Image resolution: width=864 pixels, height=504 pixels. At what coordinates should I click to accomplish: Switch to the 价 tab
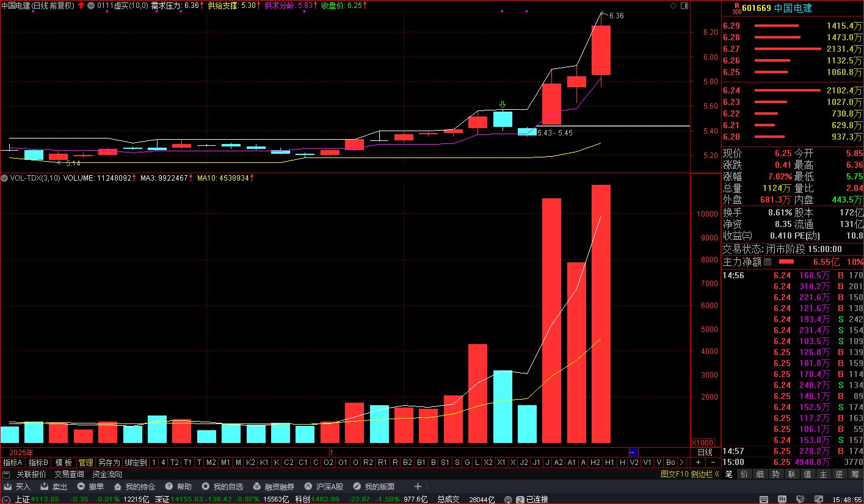[744, 474]
